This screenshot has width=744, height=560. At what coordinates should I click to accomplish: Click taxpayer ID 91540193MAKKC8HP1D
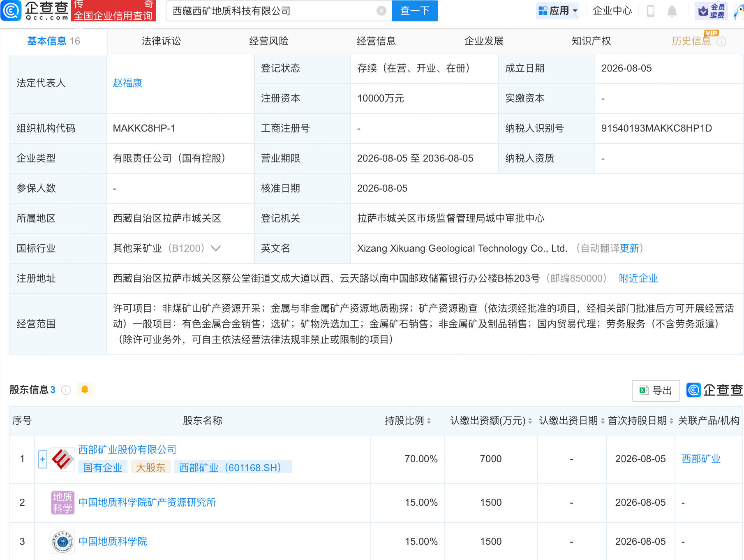(656, 128)
